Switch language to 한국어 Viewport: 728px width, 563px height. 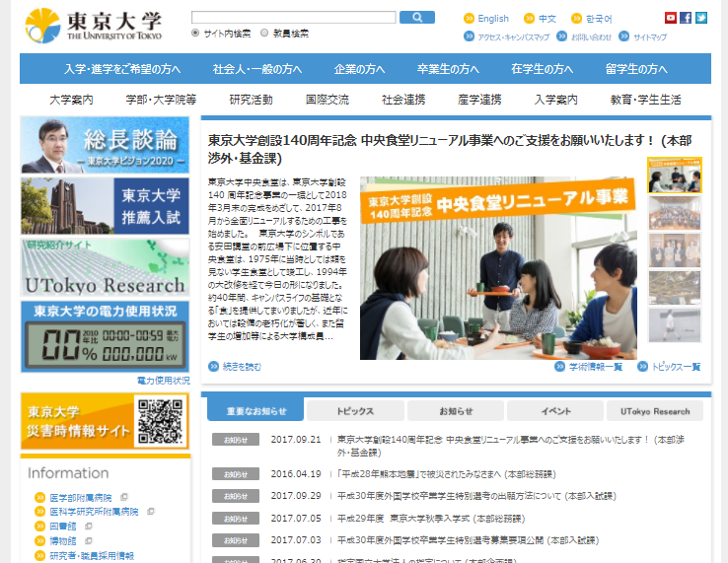(599, 19)
